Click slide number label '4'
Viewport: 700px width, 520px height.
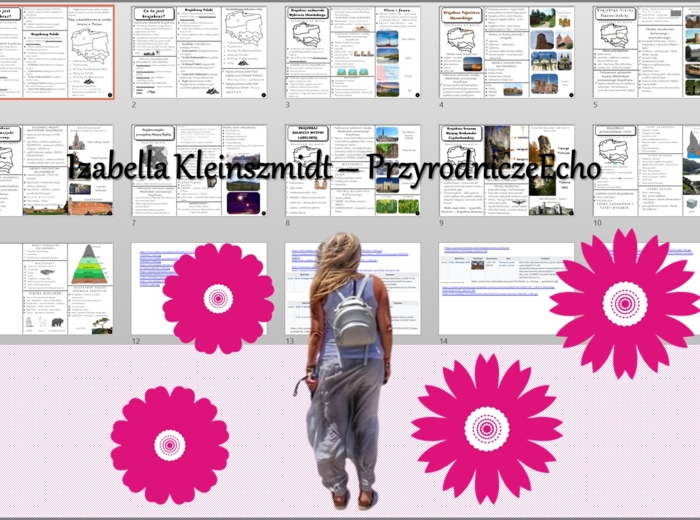[x=442, y=105]
